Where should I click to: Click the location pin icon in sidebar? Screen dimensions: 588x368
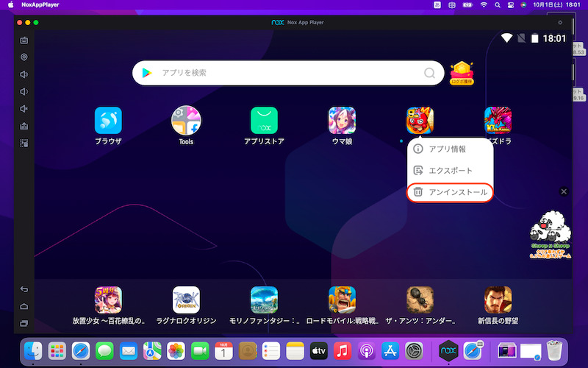[24, 57]
